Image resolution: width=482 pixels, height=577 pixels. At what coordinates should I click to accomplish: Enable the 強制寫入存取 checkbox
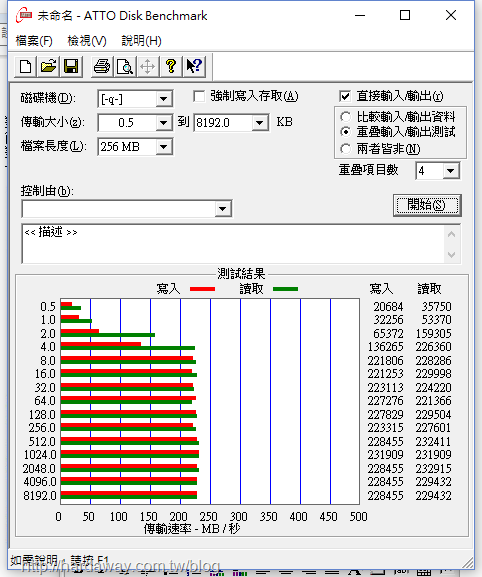[199, 96]
